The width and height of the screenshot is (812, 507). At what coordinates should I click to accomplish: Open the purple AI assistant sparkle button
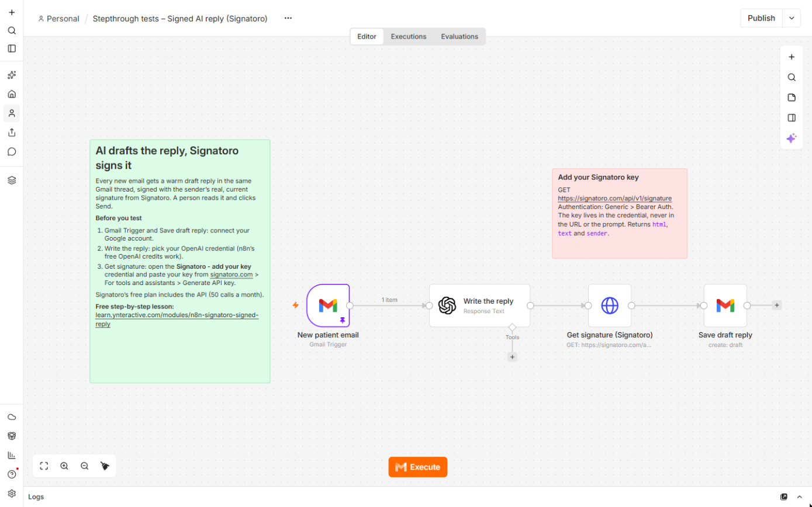[792, 138]
